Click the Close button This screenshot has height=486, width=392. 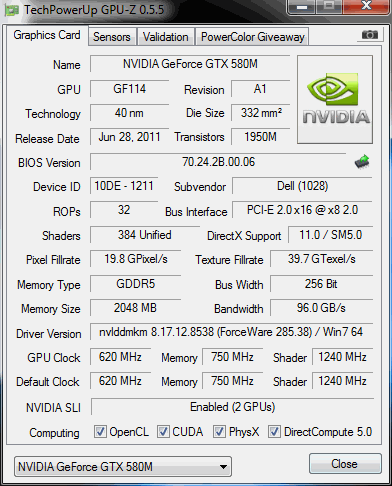[345, 464]
